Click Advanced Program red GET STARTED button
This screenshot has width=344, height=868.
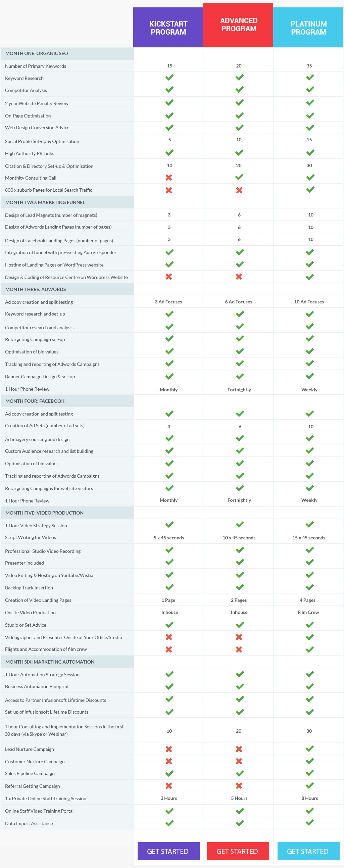click(238, 851)
